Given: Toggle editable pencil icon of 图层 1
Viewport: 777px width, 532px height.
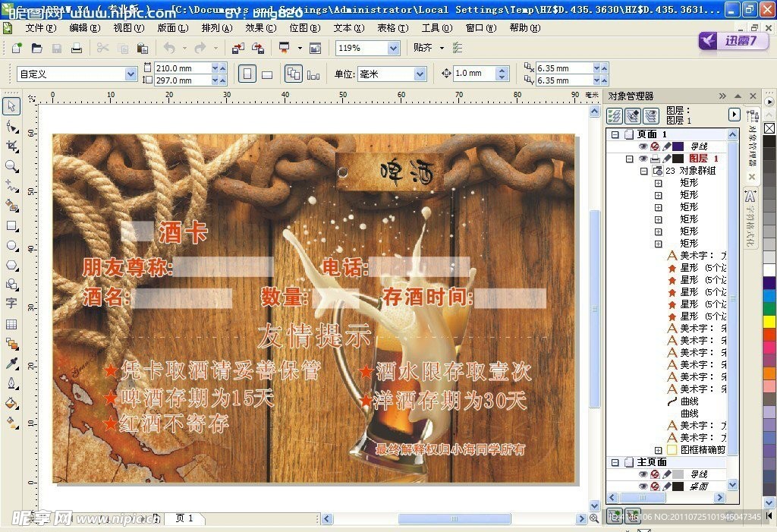Looking at the screenshot, I should click(666, 159).
